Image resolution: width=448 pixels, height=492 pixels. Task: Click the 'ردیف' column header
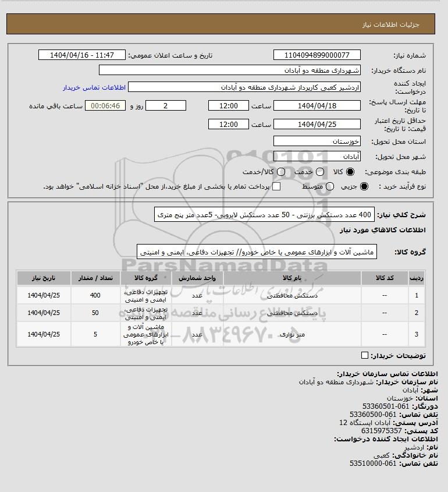417,278
